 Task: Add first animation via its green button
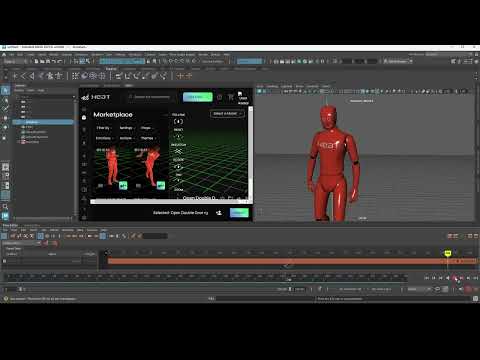pyautogui.click(x=123, y=185)
